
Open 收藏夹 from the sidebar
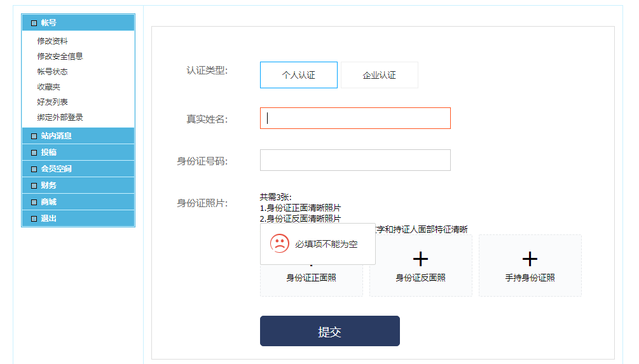48,87
